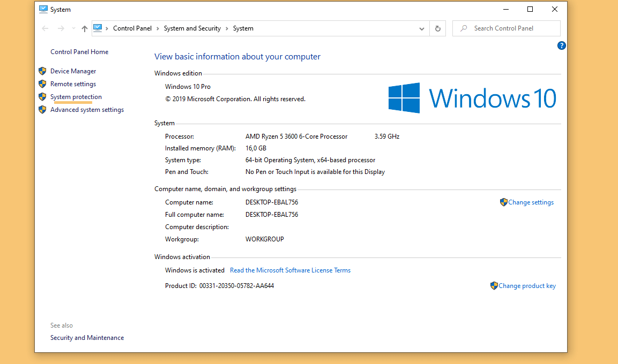Click the System window title bar icon
This screenshot has height=364, width=618.
pyautogui.click(x=43, y=10)
